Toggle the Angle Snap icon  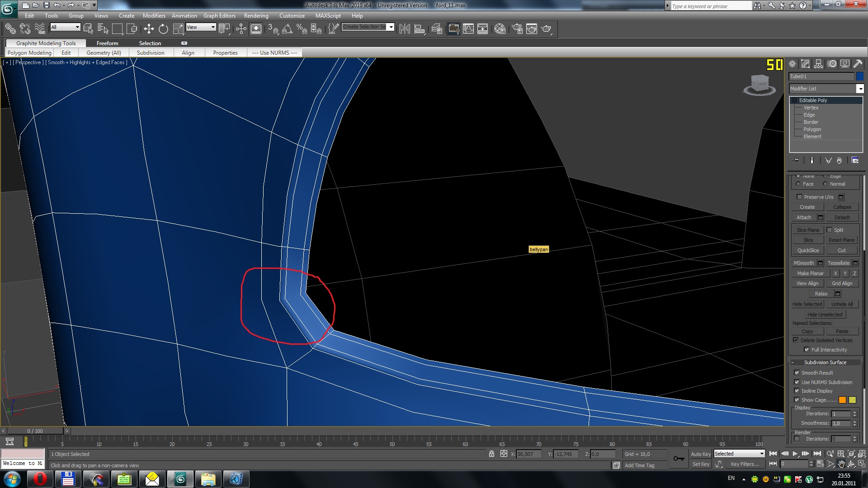(x=287, y=29)
